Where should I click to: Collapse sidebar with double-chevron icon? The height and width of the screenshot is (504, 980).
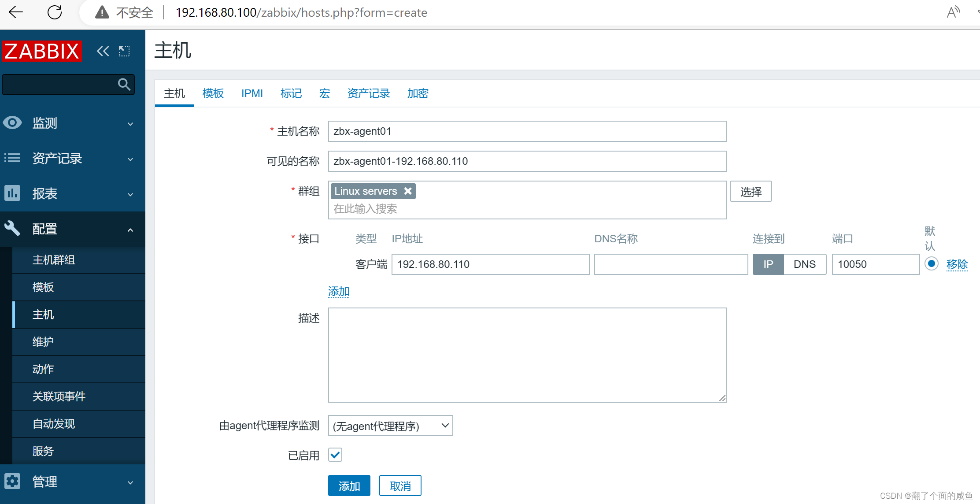(x=103, y=51)
